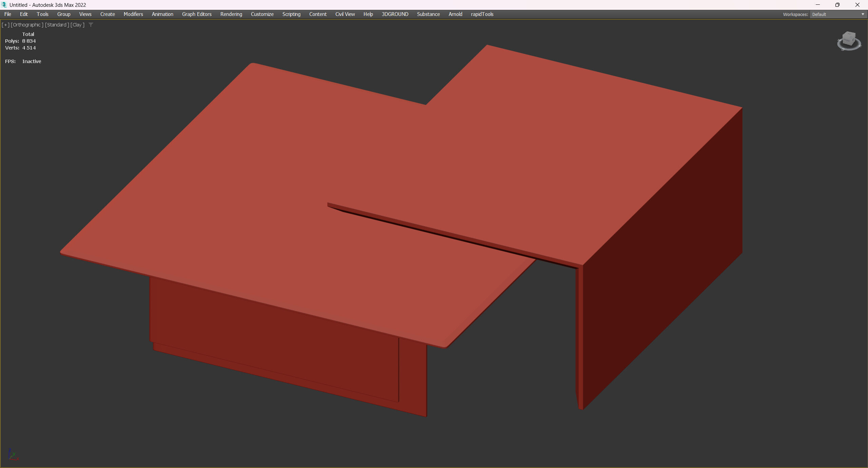The width and height of the screenshot is (868, 468).
Task: Click the Clay viewport style label
Action: [x=77, y=25]
